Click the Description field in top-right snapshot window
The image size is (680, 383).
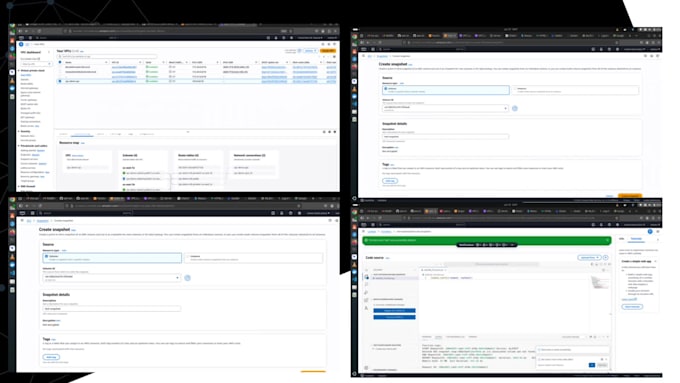pyautogui.click(x=445, y=137)
